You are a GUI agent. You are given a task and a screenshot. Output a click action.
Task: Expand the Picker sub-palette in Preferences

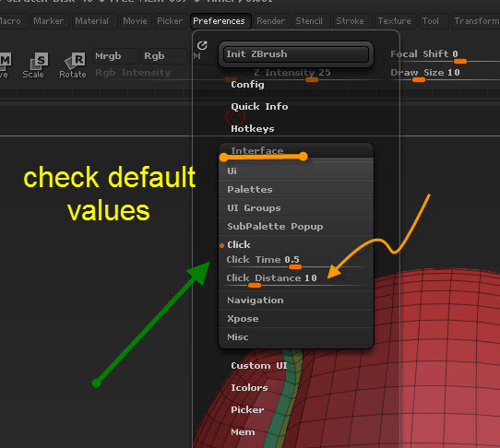(x=247, y=410)
